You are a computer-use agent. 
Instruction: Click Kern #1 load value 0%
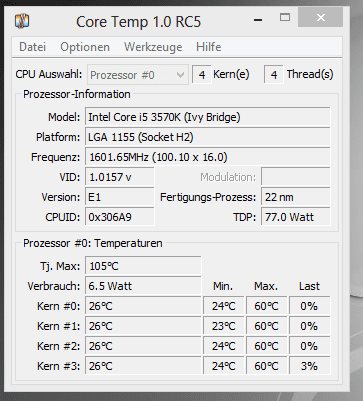(309, 326)
